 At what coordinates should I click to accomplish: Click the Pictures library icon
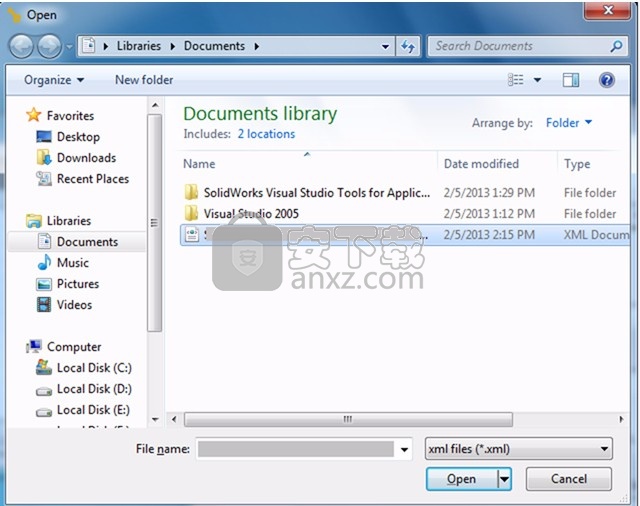(44, 284)
